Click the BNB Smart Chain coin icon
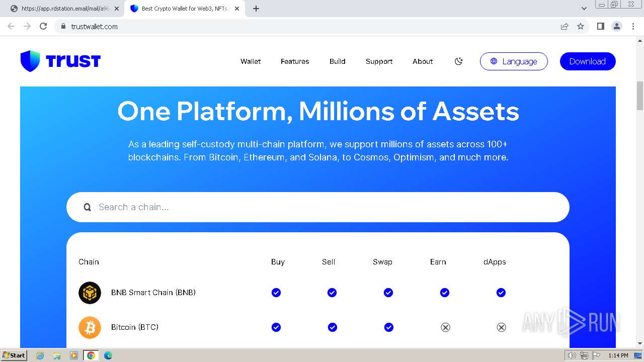 pos(90,293)
